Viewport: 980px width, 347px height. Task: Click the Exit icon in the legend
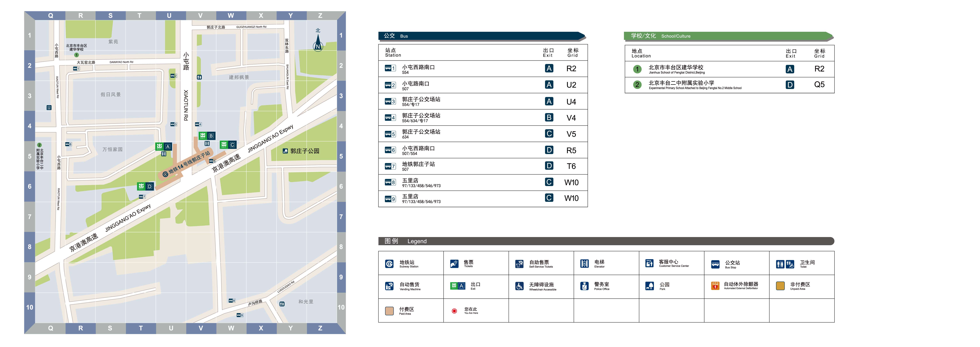458,286
